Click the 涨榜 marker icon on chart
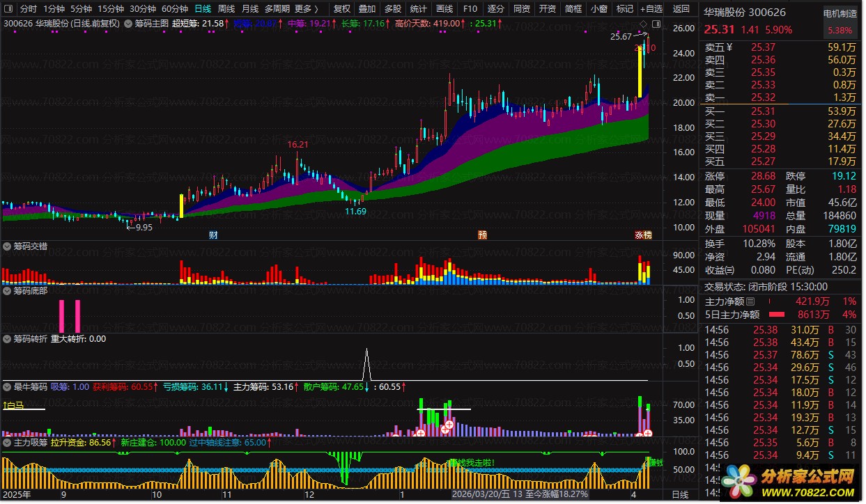The width and height of the screenshot is (866, 504). [643, 235]
